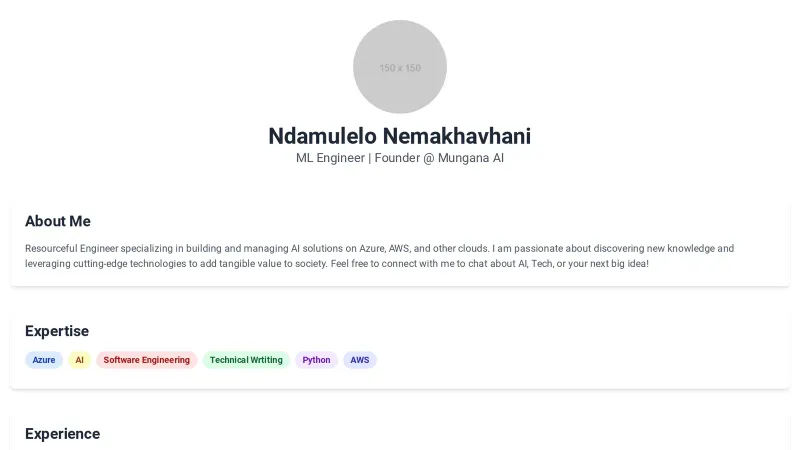The height and width of the screenshot is (450, 800).
Task: Click the Ndamulelo Nemakhavhani name heading
Action: 400,136
